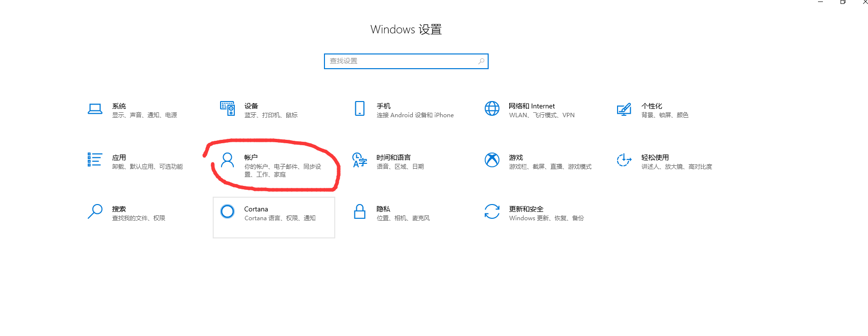Select the 网络和 Internet category title
This screenshot has height=336, width=868.
click(532, 106)
